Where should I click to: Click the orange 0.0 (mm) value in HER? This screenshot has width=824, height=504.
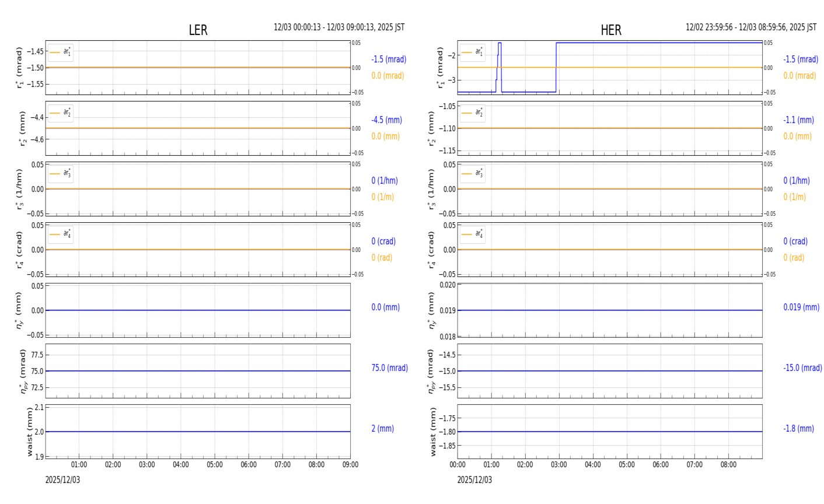(797, 136)
